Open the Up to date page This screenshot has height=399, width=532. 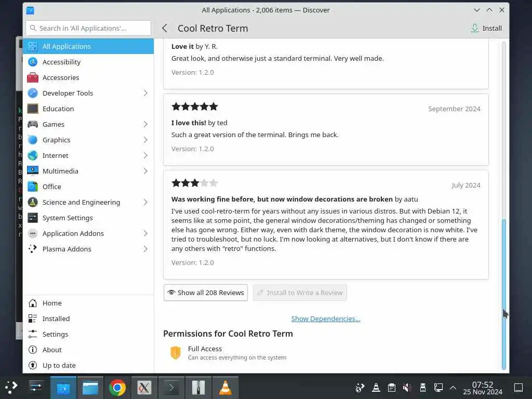coord(88,365)
